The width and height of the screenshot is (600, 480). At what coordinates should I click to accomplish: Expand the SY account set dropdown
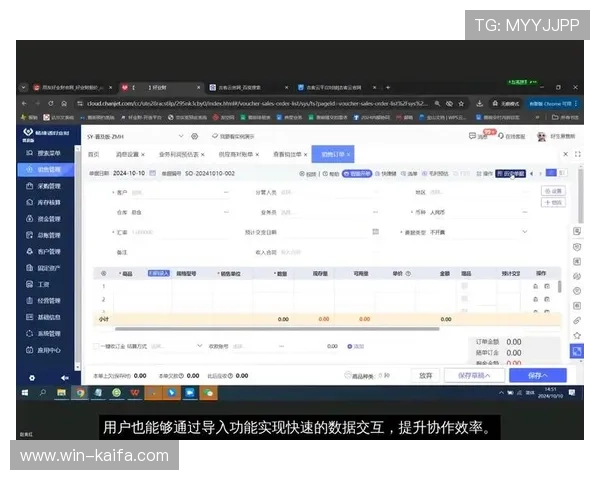click(x=181, y=136)
